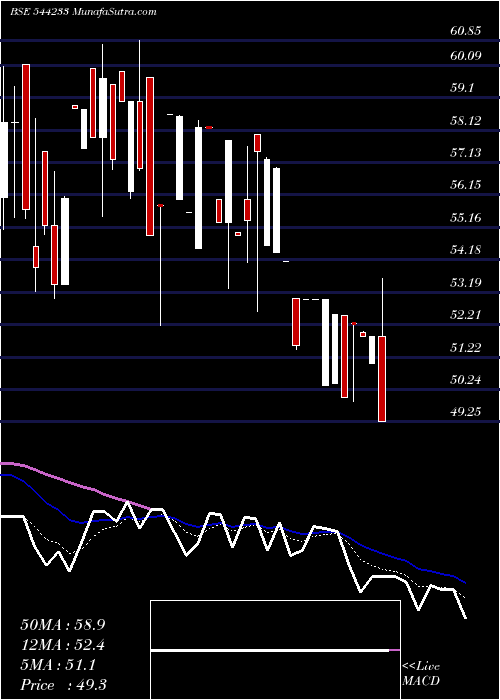Click the 12MA : 52.4 readout
Screen dimensions: 500x700
(64, 645)
